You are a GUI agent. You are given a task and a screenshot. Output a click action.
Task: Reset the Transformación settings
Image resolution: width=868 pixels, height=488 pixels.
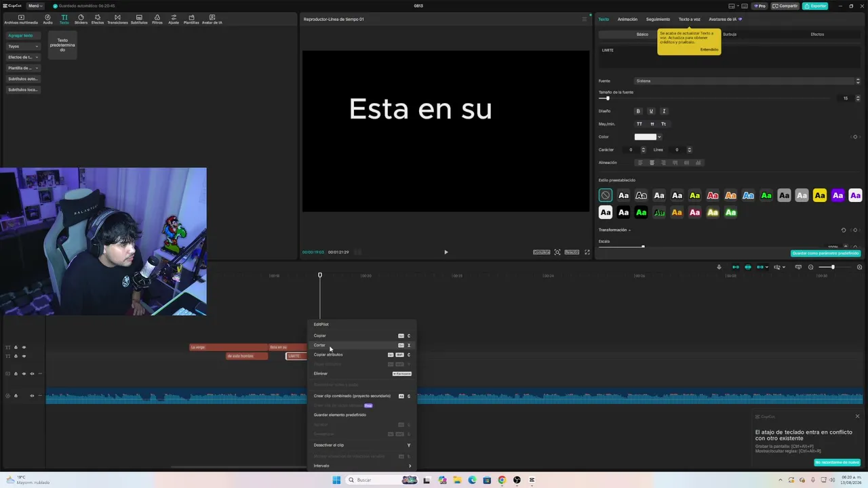click(844, 230)
